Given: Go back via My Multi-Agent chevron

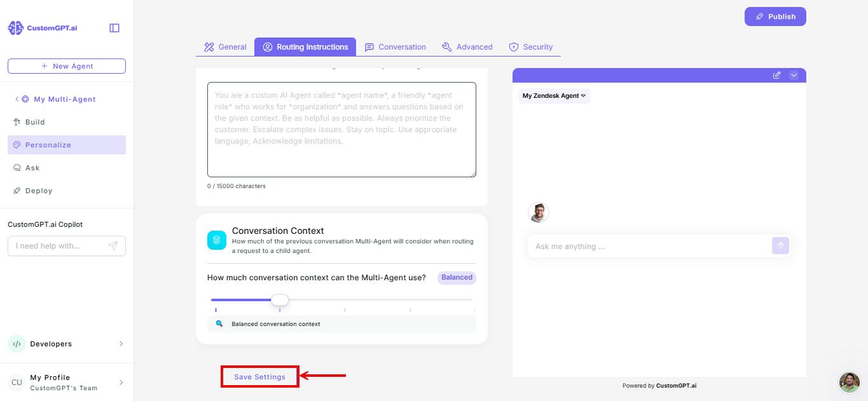Looking at the screenshot, I should (17, 99).
